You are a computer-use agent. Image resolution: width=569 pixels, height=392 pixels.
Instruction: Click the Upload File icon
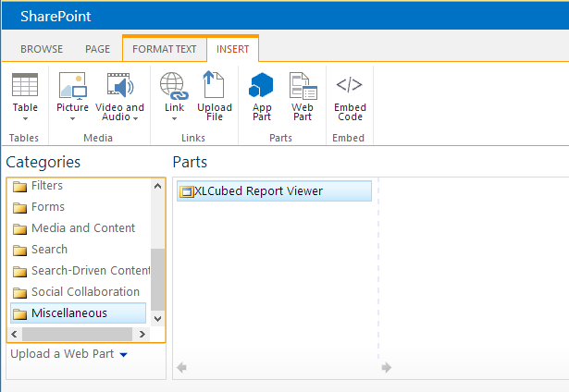(x=214, y=84)
